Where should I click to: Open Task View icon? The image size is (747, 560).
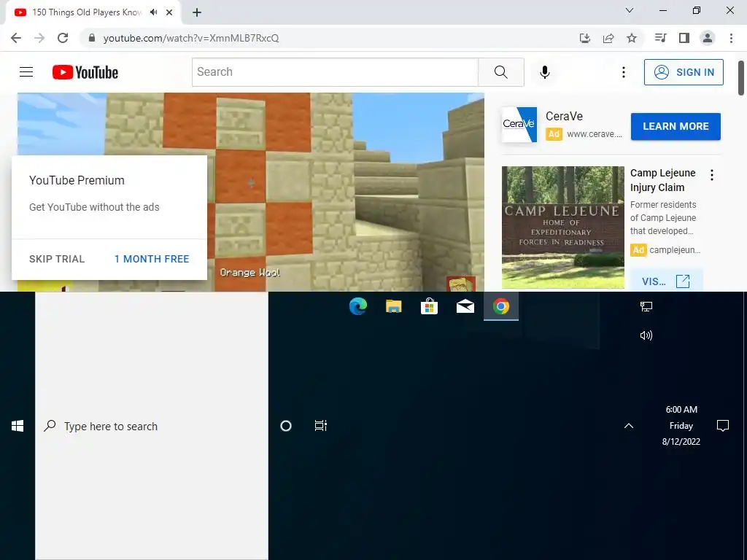pos(321,426)
